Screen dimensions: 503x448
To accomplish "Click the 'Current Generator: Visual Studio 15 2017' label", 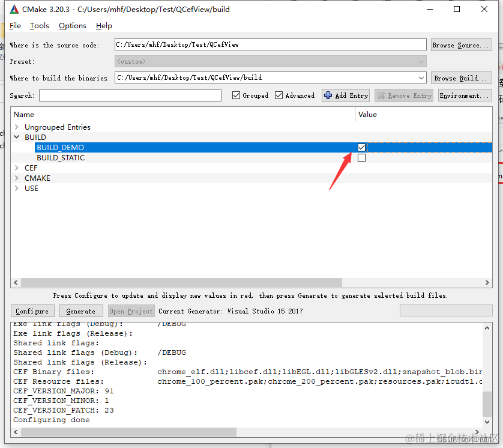I will point(230,311).
